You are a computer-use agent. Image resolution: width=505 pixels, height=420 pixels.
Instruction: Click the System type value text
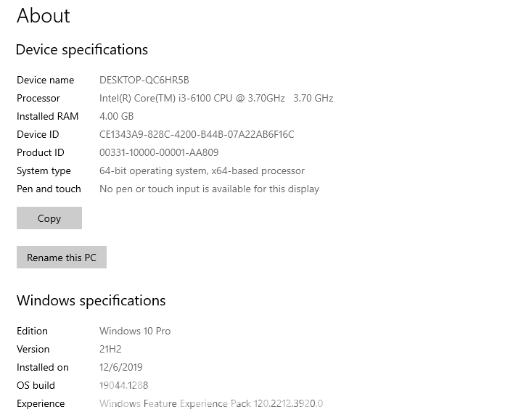(x=202, y=171)
